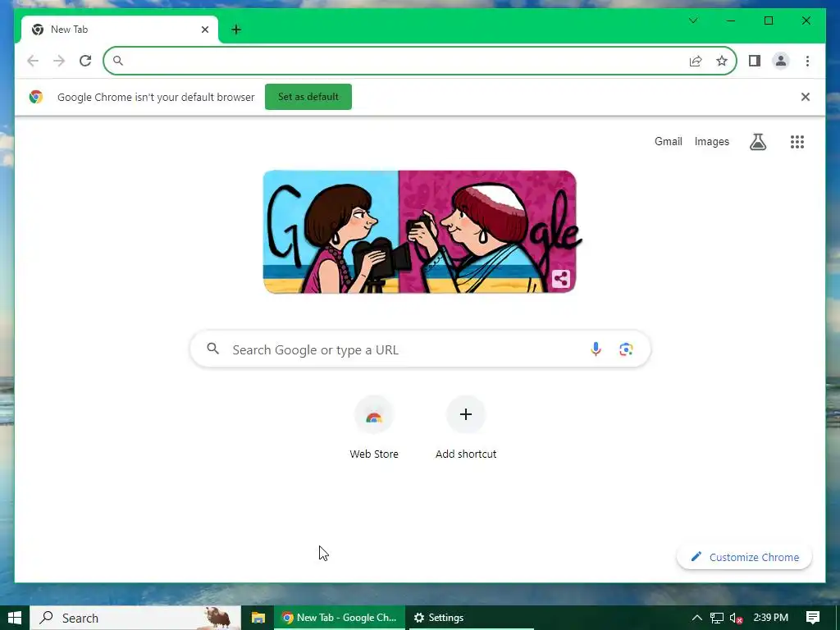Open the Google apps grid
This screenshot has height=630, width=840.
(x=797, y=142)
